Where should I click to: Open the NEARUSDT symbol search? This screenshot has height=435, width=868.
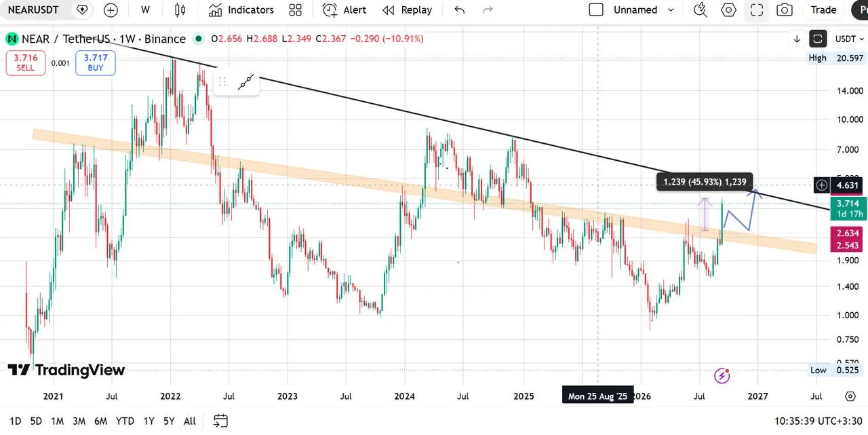33,10
